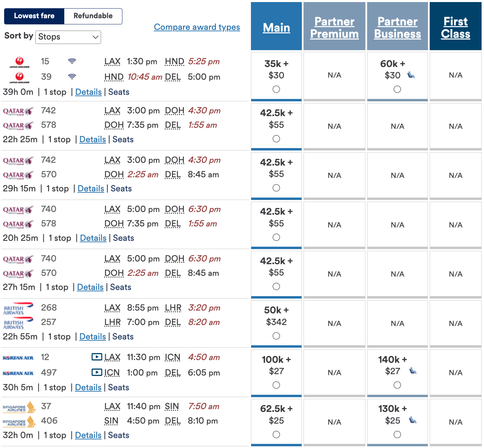The height and width of the screenshot is (448, 484).
Task: Click the seat icon beside the 130k Singapore fare
Action: click(414, 421)
